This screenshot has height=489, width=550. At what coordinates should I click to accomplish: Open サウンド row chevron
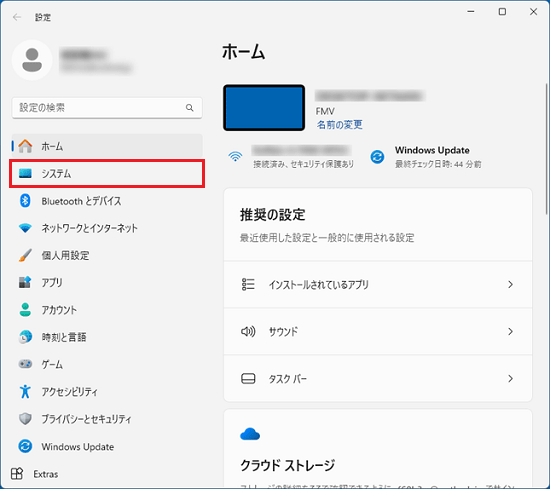point(510,331)
